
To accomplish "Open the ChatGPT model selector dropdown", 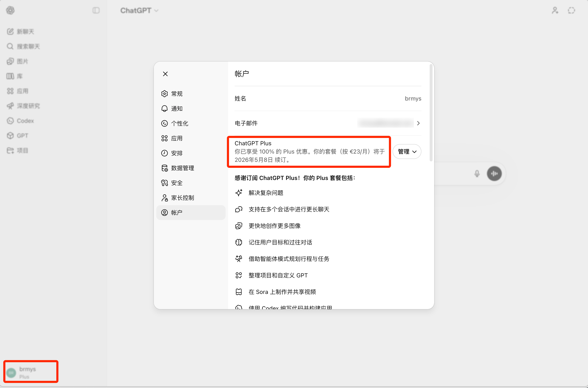I will 139,10.
